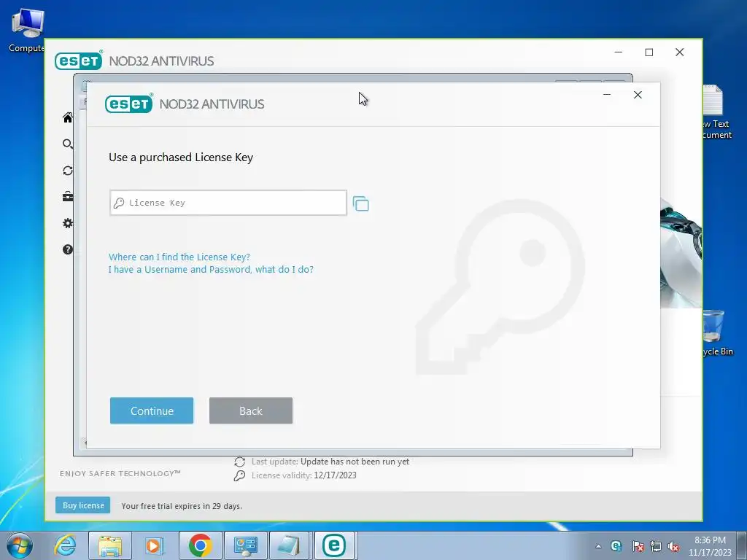The height and width of the screenshot is (560, 747).
Task: Close the license key dialog
Action: click(638, 95)
